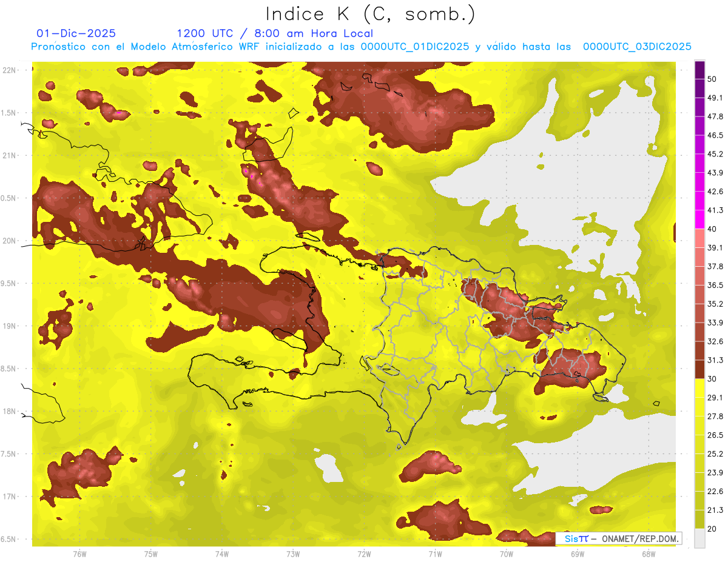Click the "29.1" scale value

(x=715, y=398)
